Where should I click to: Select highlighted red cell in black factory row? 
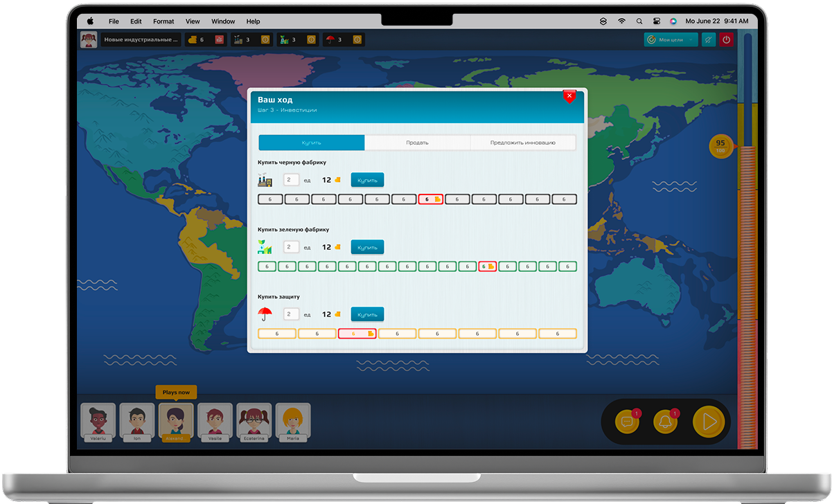430,199
